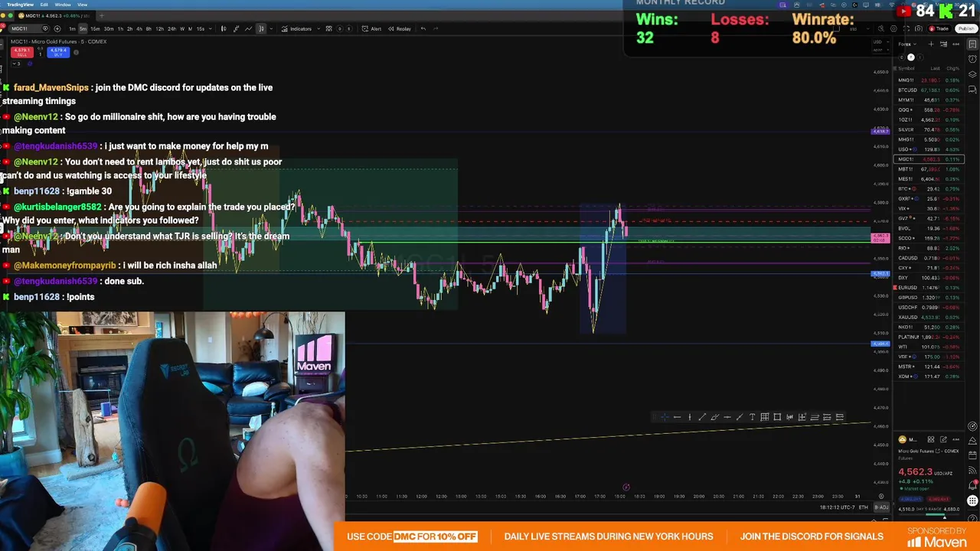Select the brush drawing tool
The image size is (980, 551).
[714, 417]
